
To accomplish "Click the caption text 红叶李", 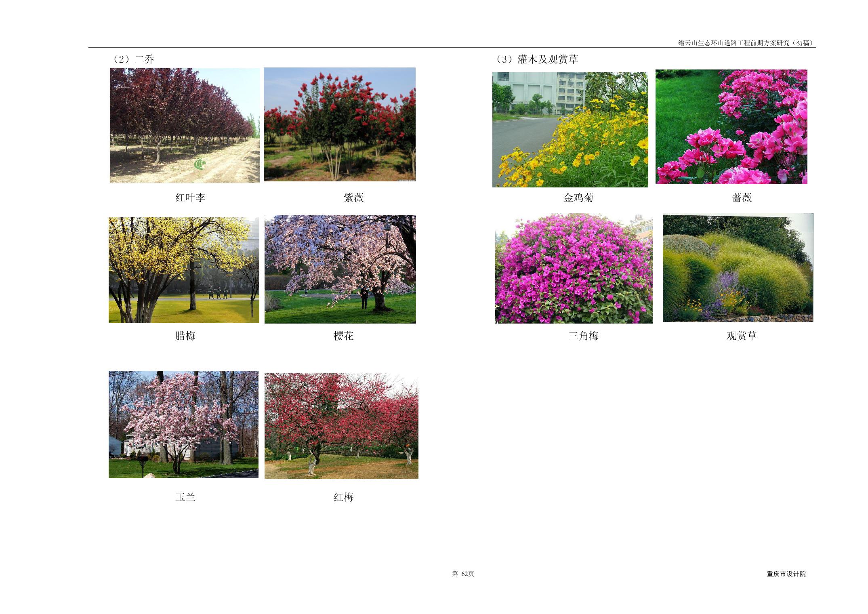I will 190,198.
